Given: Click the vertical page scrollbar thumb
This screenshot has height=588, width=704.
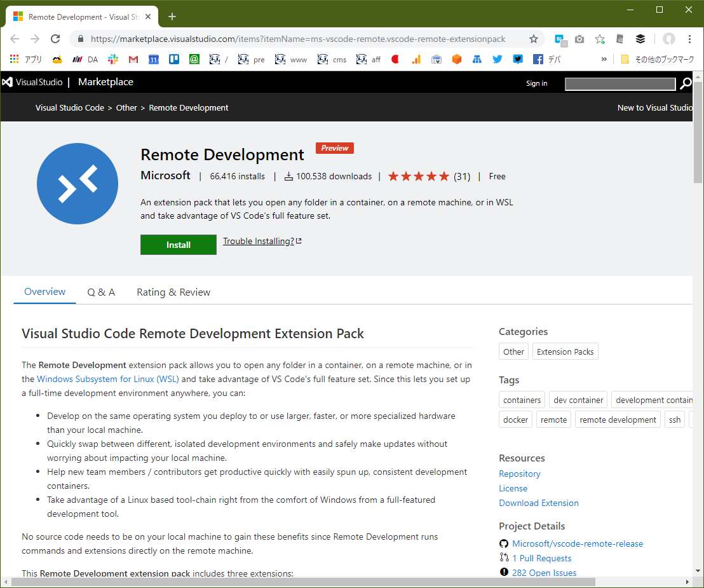Looking at the screenshot, I should tap(698, 132).
